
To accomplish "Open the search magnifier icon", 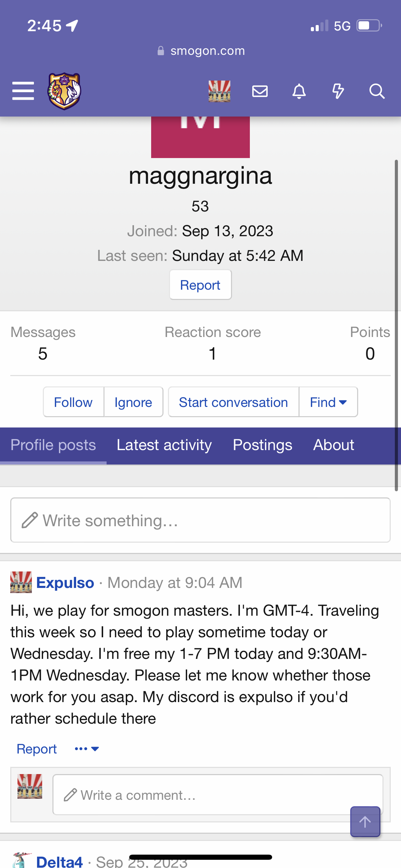I will tap(377, 91).
